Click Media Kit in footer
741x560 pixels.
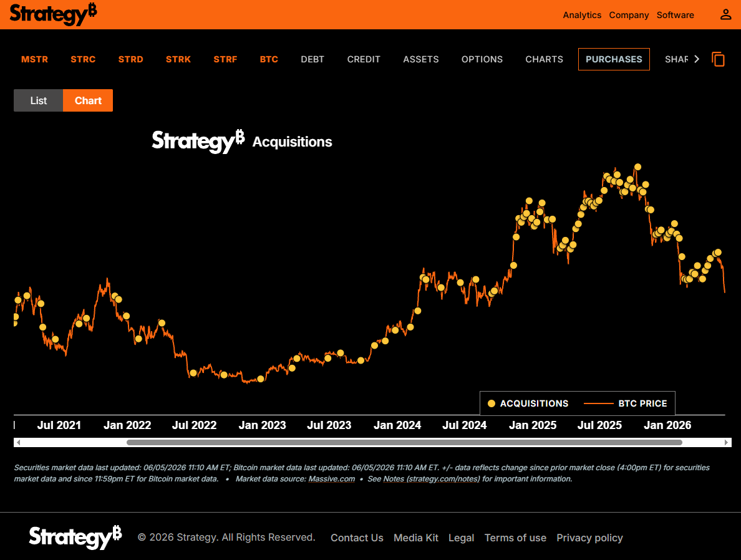click(416, 538)
